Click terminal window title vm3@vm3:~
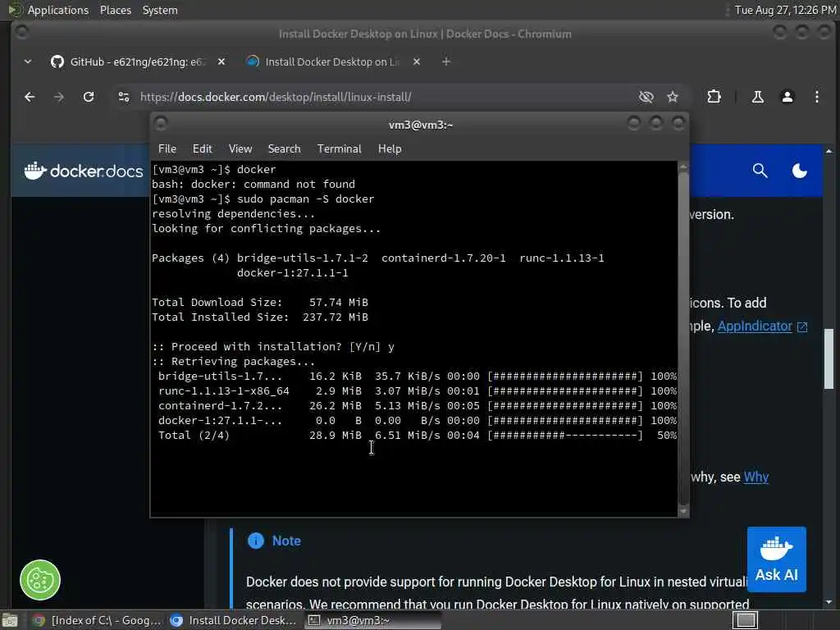This screenshot has width=840, height=630. point(421,125)
